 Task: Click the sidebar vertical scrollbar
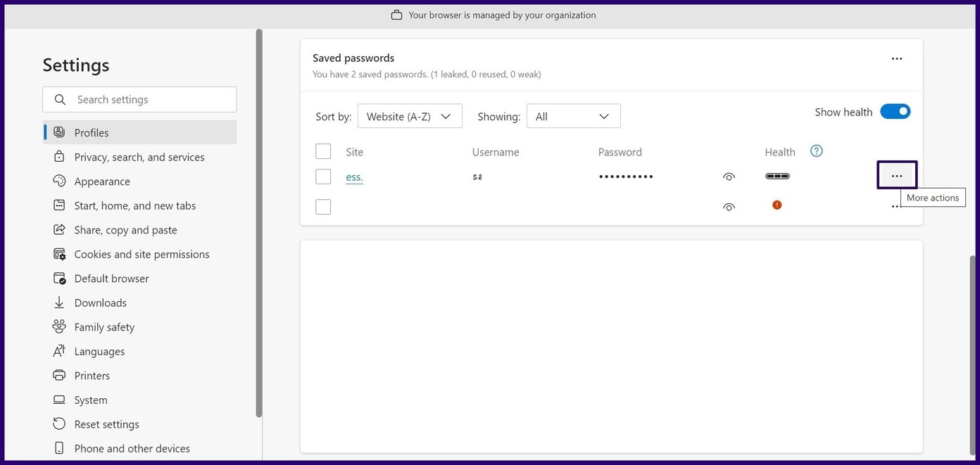pos(259,223)
